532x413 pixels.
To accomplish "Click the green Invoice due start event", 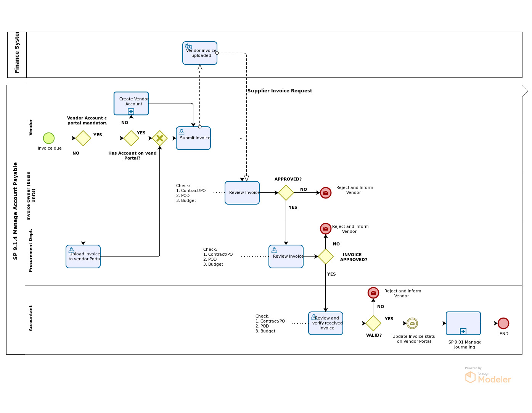I will click(x=49, y=138).
